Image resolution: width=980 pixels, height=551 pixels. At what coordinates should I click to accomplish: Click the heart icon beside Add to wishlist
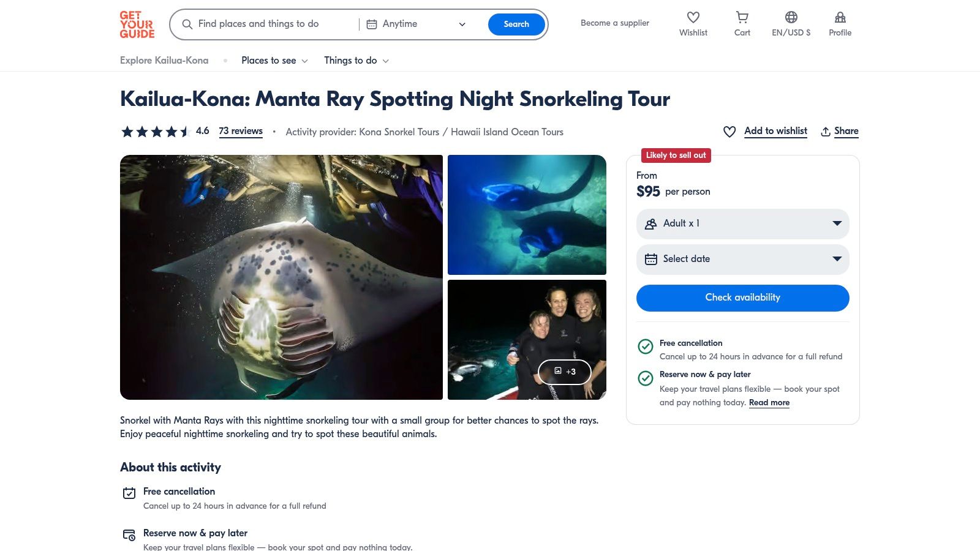[x=729, y=132]
